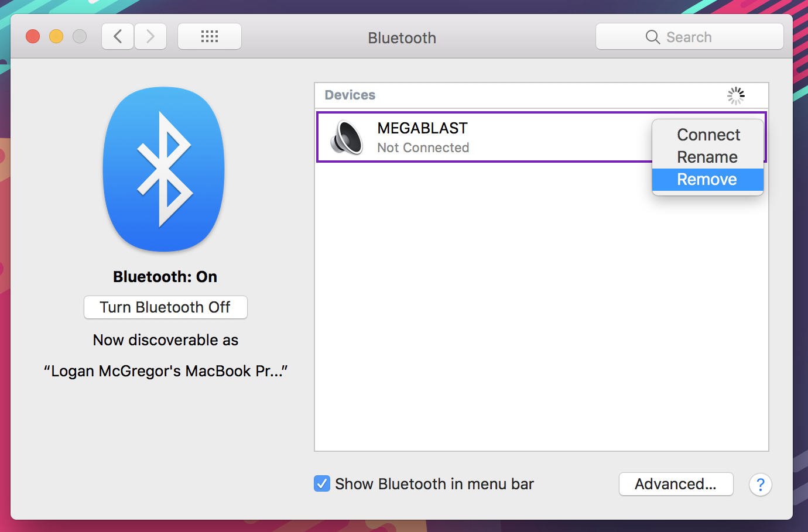This screenshot has width=808, height=532.
Task: Click the searching spinner in Devices header
Action: coord(736,96)
